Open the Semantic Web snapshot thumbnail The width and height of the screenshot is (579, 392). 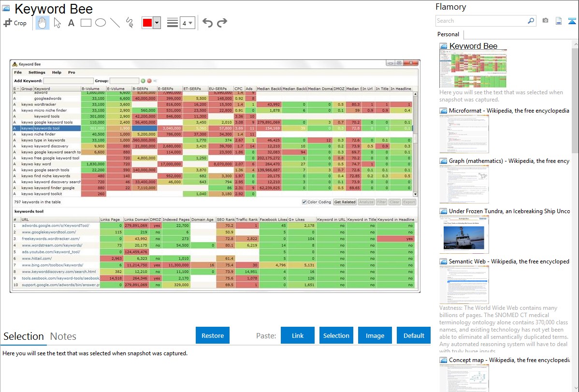(464, 284)
